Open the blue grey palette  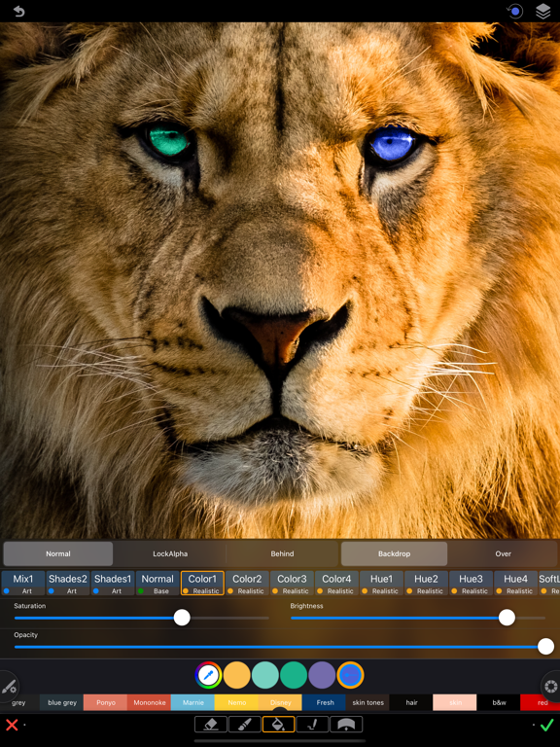click(x=62, y=702)
